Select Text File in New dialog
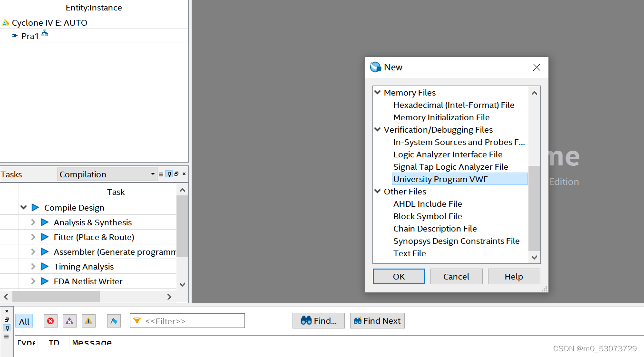The height and width of the screenshot is (357, 644). (410, 253)
